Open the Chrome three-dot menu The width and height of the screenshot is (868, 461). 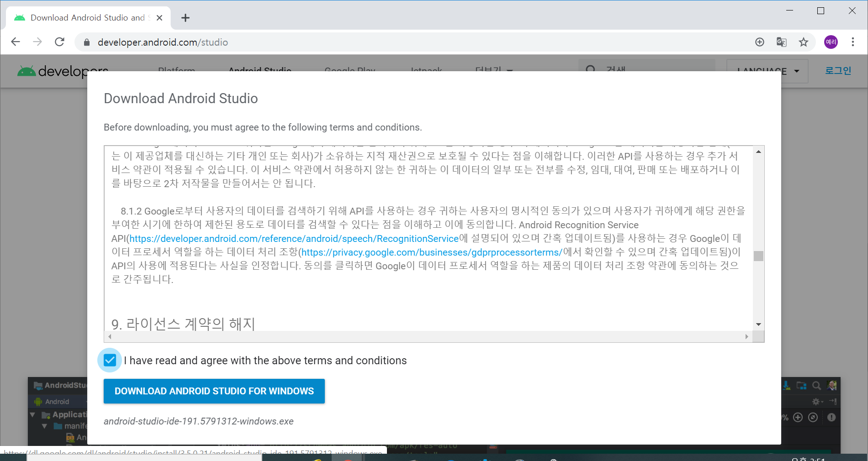(853, 42)
